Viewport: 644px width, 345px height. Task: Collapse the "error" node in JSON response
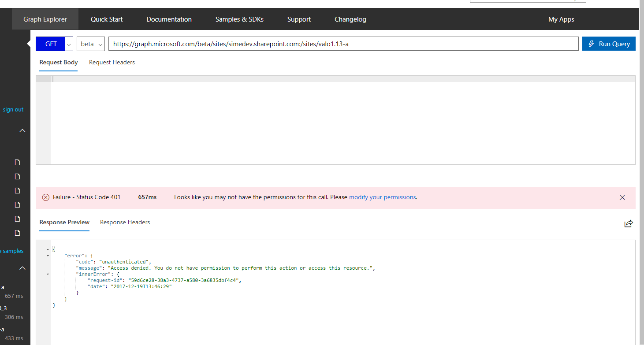click(x=48, y=256)
